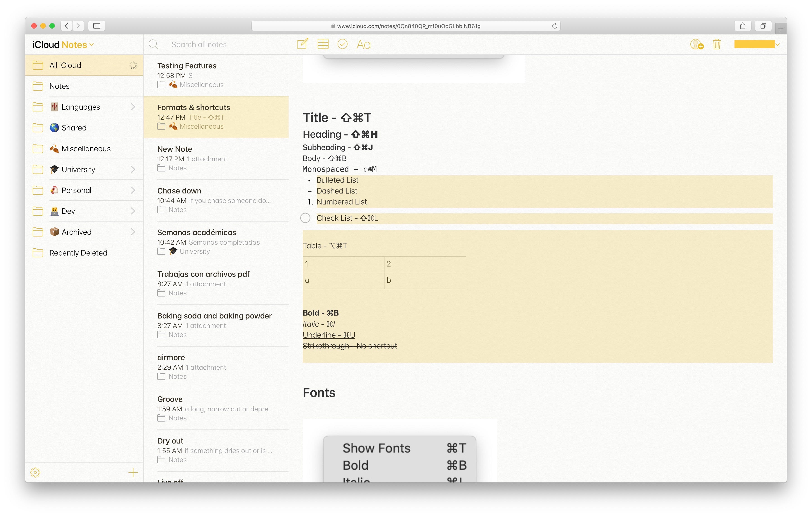Expand the University folder
This screenshot has width=812, height=516.
(x=133, y=169)
